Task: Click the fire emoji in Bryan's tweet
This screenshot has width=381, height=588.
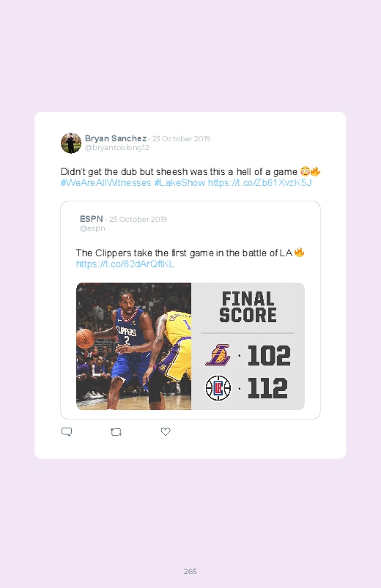Action: (x=316, y=171)
